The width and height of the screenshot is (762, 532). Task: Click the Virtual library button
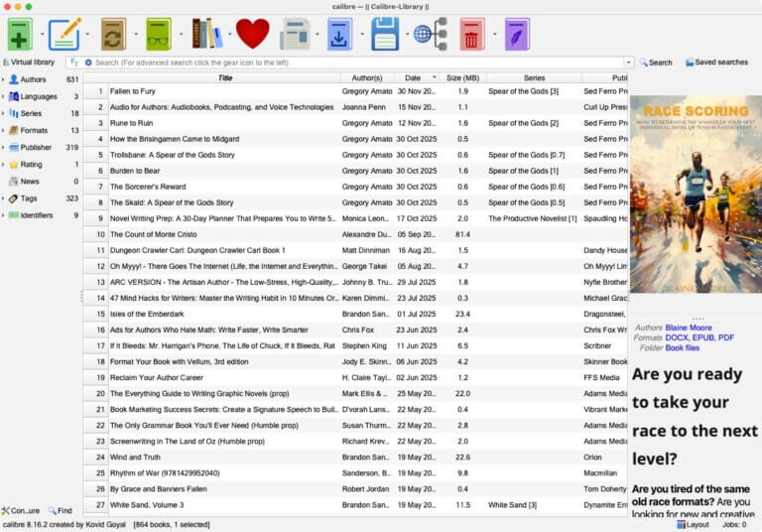(x=32, y=63)
